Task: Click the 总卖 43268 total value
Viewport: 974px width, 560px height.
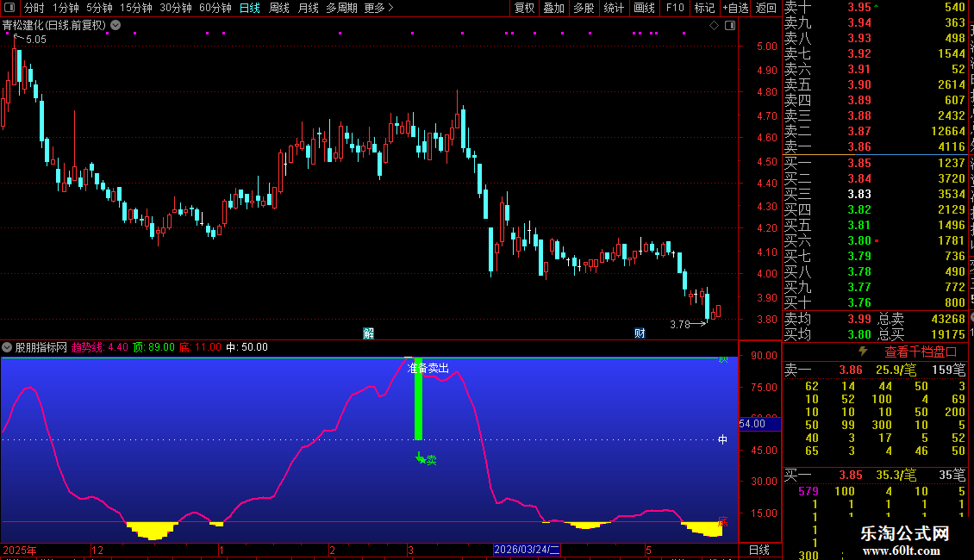Action: point(921,319)
